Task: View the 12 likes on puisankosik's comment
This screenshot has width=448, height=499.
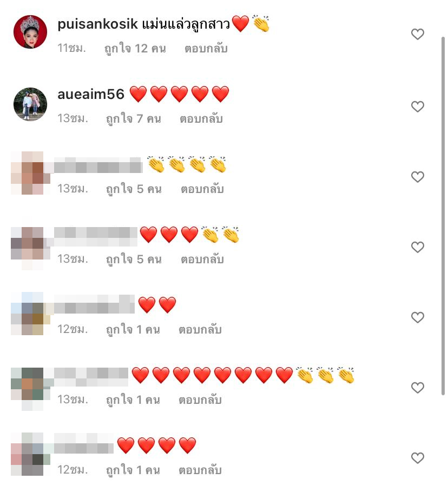Action: [135, 49]
